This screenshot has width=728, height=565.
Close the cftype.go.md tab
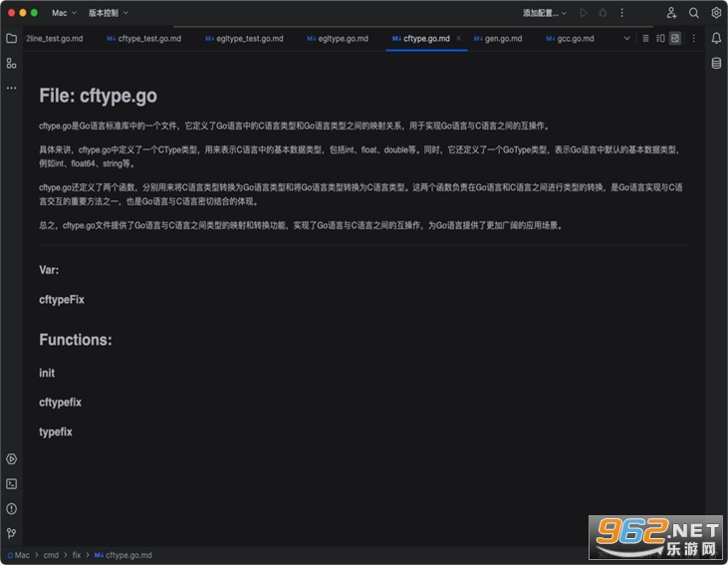tap(459, 39)
